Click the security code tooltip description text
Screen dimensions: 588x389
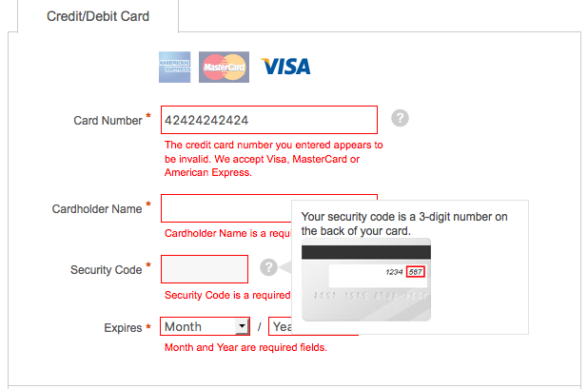point(404,224)
